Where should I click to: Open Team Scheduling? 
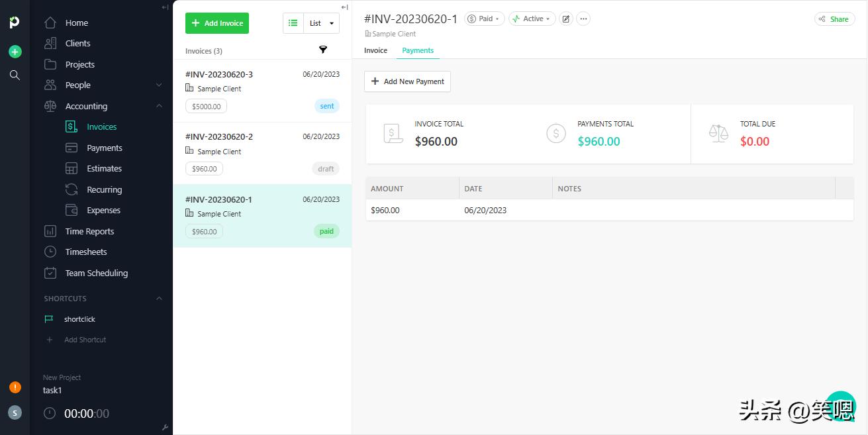[96, 273]
